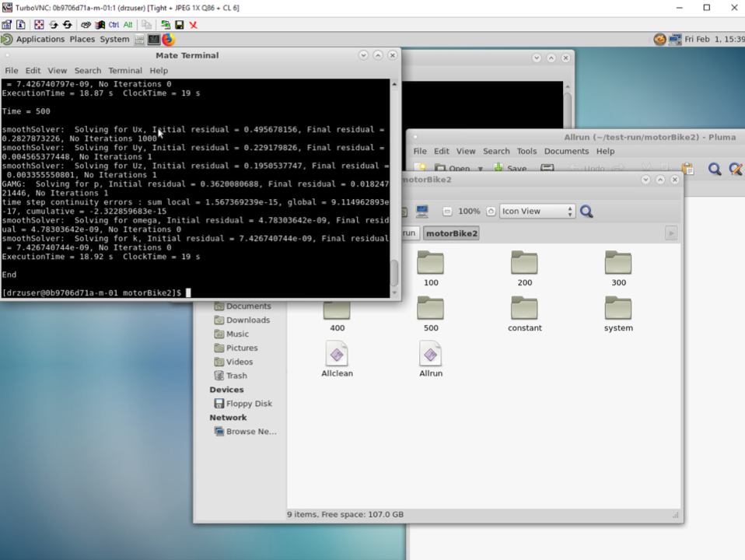Launch file manager from panel icon
Image resolution: width=745 pixels, height=560 pixels.
click(x=140, y=40)
